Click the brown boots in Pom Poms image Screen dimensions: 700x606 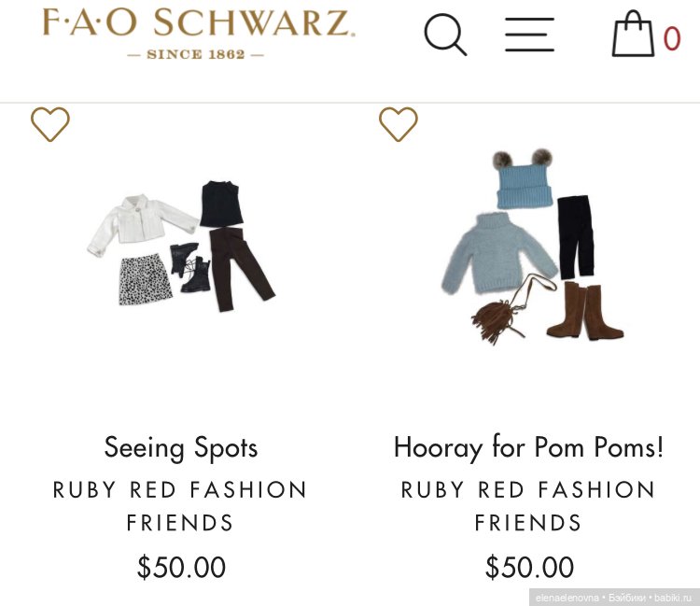tap(584, 311)
